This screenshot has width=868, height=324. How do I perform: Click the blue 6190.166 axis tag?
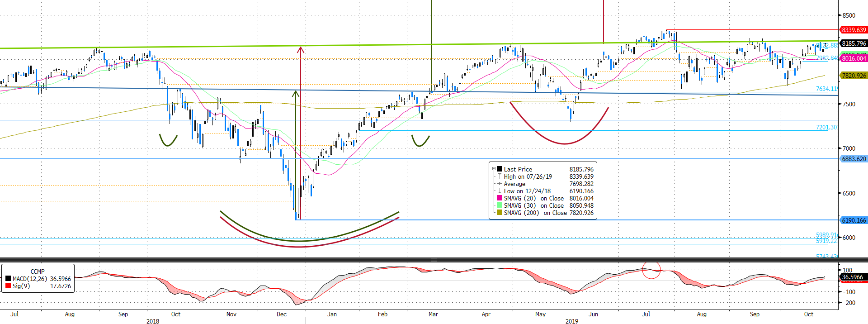pyautogui.click(x=854, y=220)
